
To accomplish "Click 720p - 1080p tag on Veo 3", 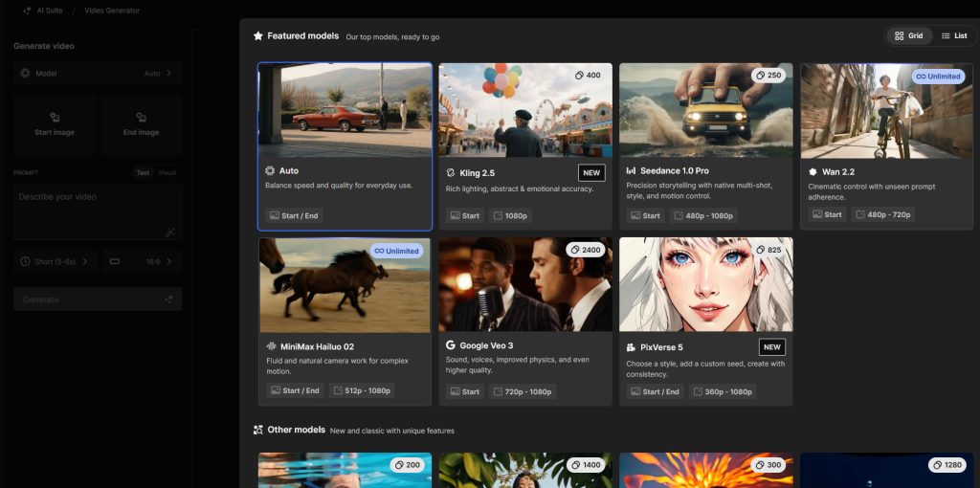I will pos(523,391).
